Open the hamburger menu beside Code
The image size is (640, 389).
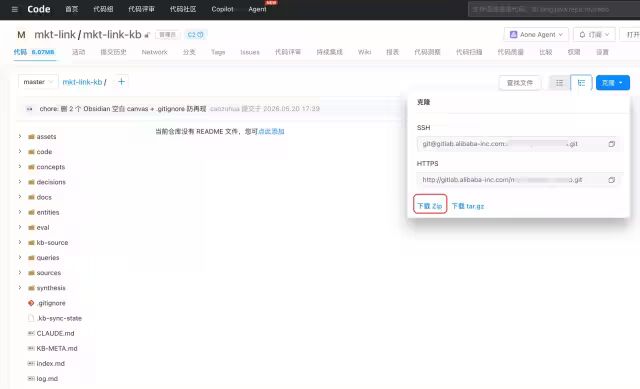[x=15, y=9]
